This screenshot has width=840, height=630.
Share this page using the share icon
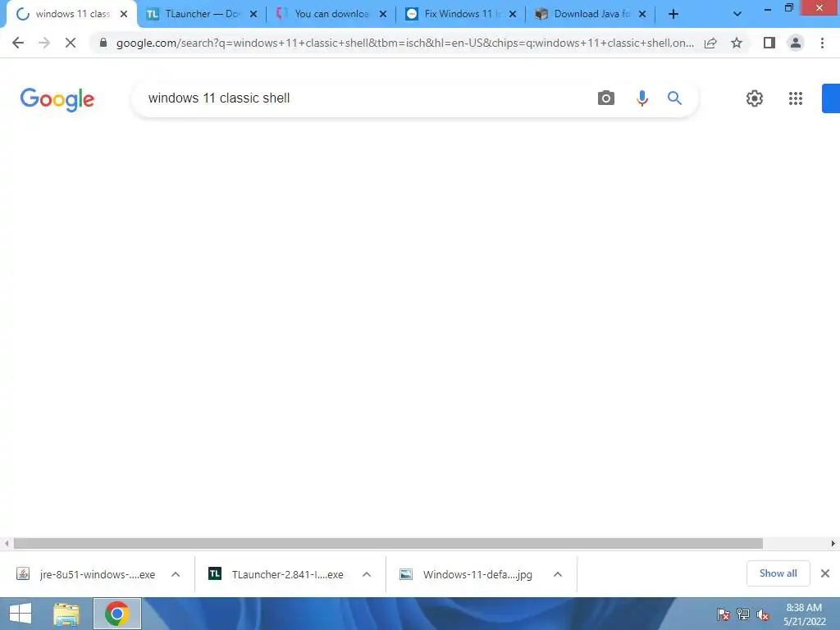pos(710,43)
